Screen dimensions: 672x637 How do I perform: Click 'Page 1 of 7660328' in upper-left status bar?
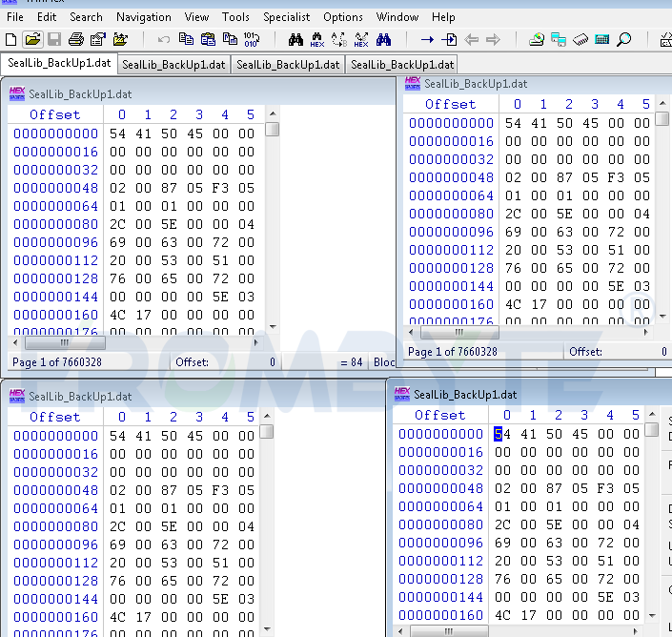57,362
